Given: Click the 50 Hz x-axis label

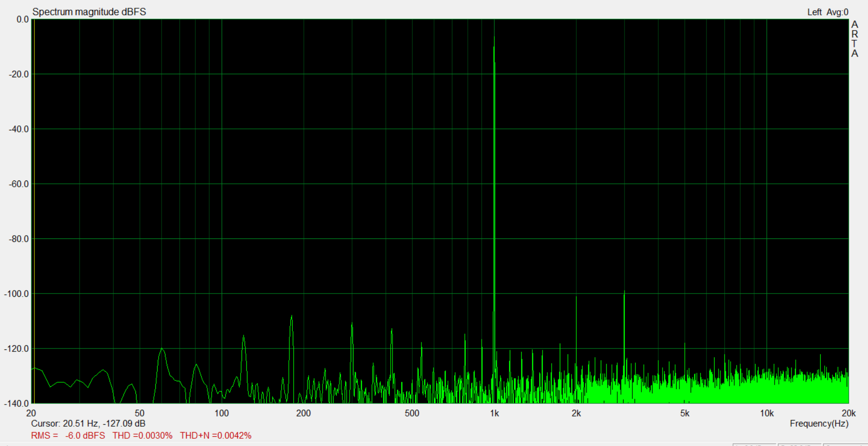Looking at the screenshot, I should point(139,413).
